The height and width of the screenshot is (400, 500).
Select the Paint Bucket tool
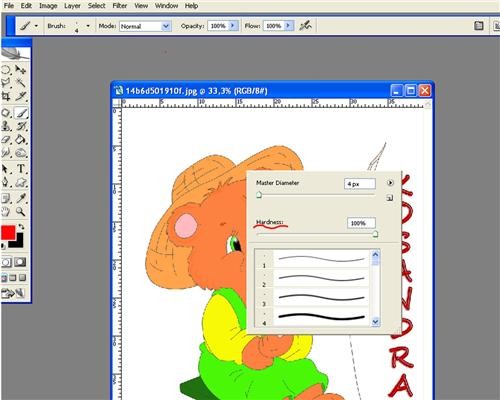tap(21, 139)
